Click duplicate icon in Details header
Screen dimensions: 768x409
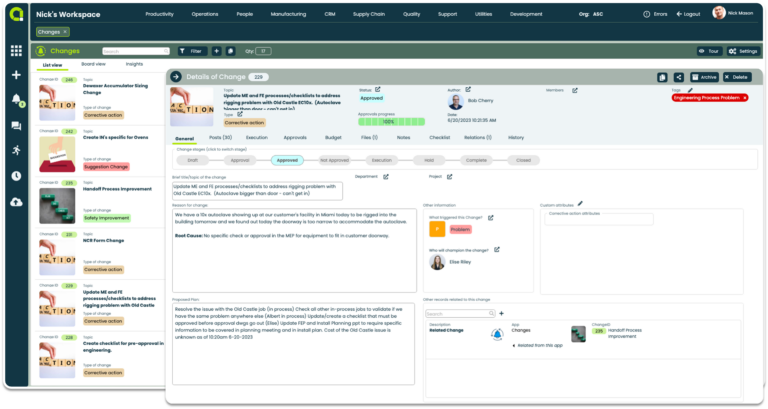click(x=662, y=77)
